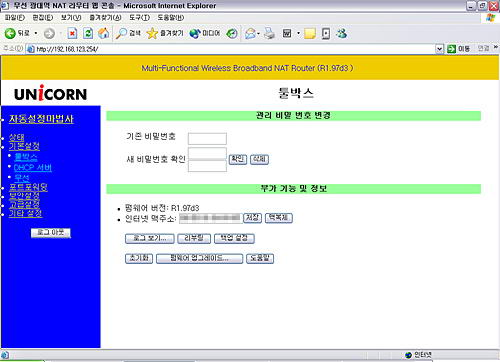Viewport: 500px width, 362px height.
Task: Open History icon in toolbar
Action: (x=232, y=33)
